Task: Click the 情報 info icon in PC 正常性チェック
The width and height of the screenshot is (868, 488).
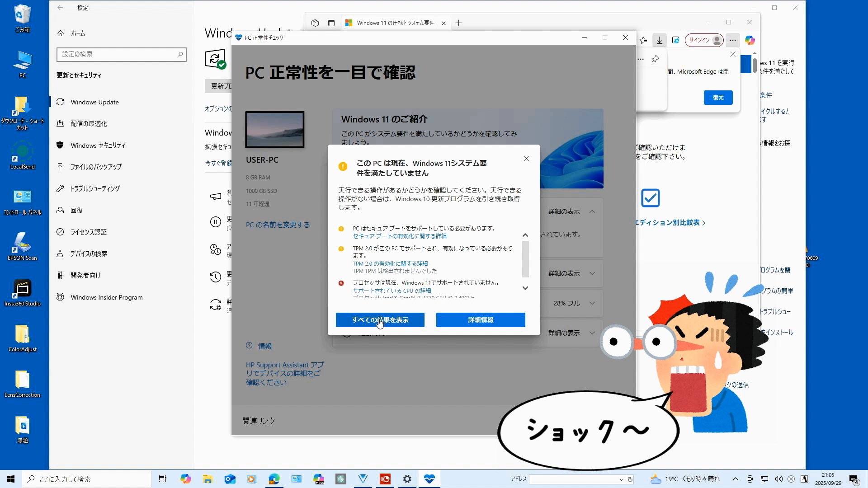Action: pos(249,346)
